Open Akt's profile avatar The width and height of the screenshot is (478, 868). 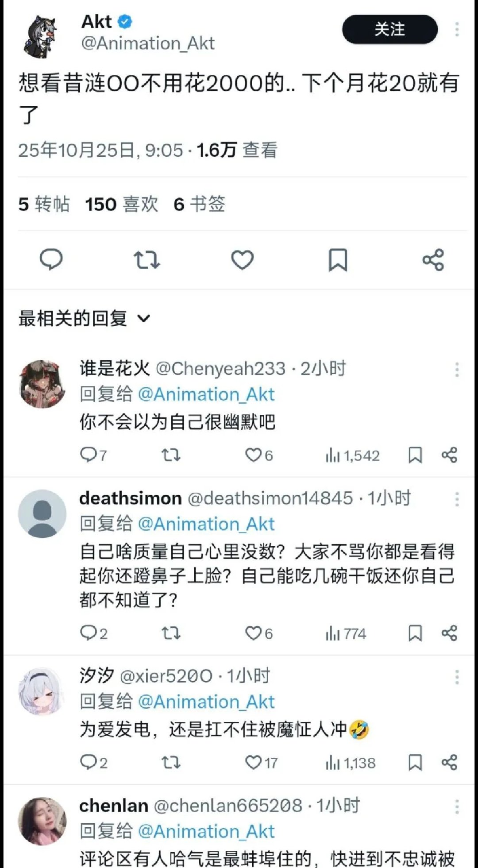41,37
